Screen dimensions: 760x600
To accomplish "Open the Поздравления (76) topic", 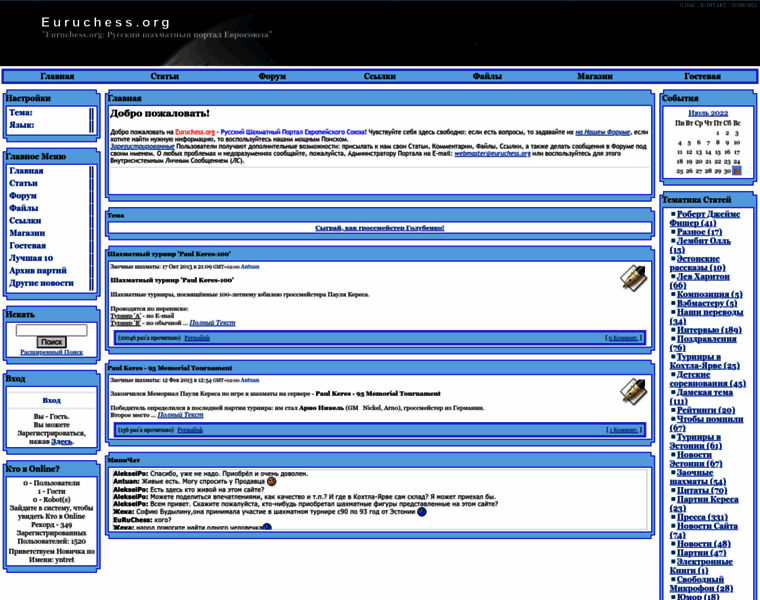I will pyautogui.click(x=703, y=344).
